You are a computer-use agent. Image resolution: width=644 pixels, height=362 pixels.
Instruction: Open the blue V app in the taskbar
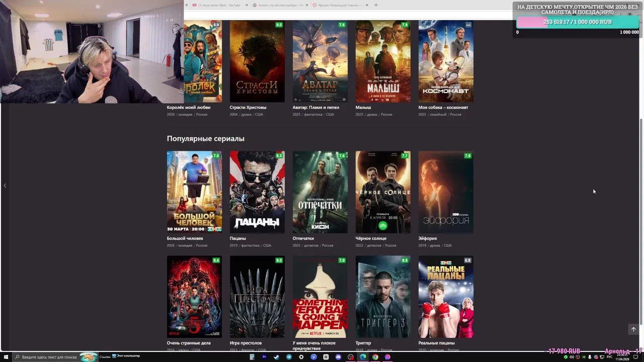click(313, 357)
